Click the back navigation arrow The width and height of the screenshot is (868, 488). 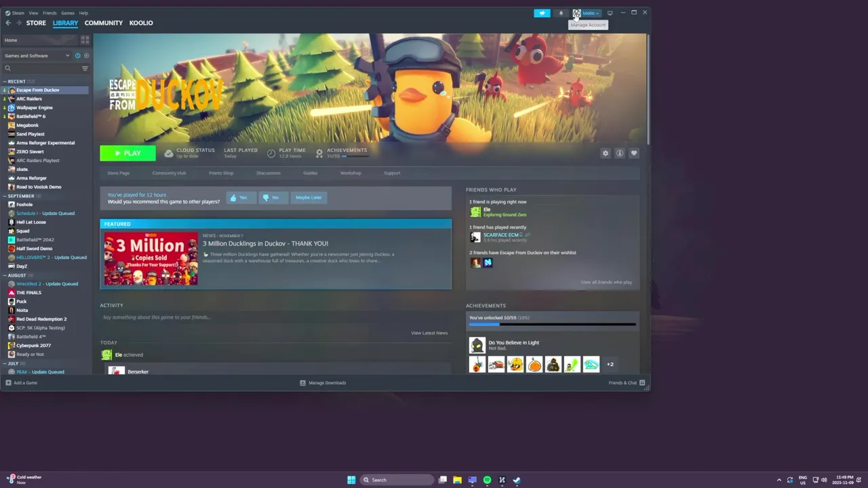coord(8,23)
